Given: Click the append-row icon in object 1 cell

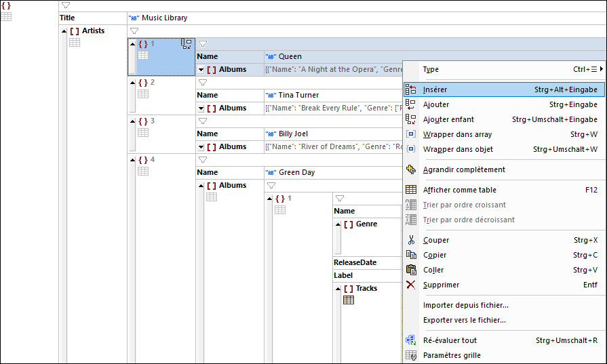Looking at the screenshot, I should 187,44.
